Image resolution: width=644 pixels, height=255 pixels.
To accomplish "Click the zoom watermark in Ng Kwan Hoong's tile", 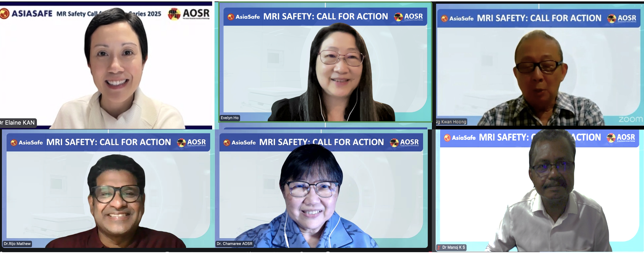I will tap(630, 119).
